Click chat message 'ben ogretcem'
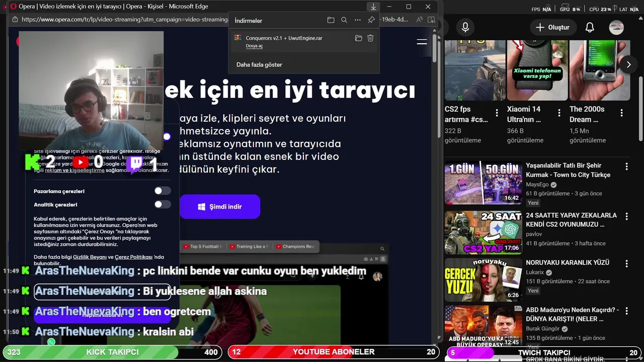The height and width of the screenshot is (362, 644). pyautogui.click(x=177, y=312)
